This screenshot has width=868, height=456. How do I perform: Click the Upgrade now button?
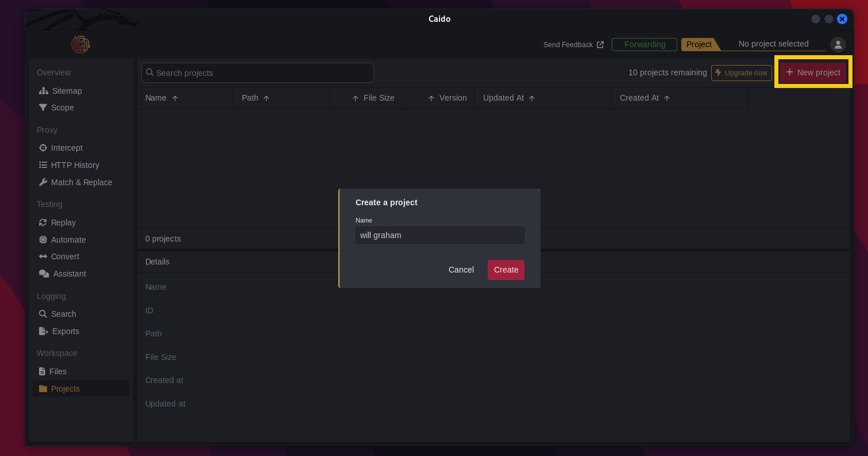tap(741, 73)
